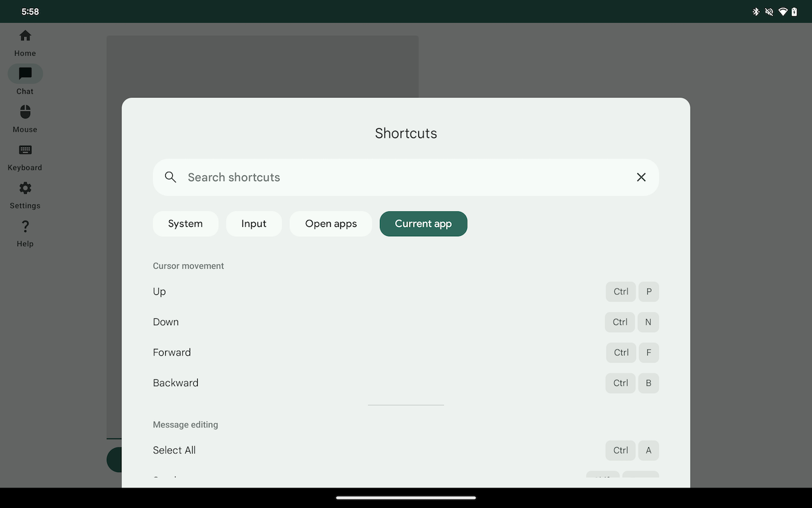The width and height of the screenshot is (812, 508).
Task: Open the Home icon in sidebar
Action: [x=25, y=36]
